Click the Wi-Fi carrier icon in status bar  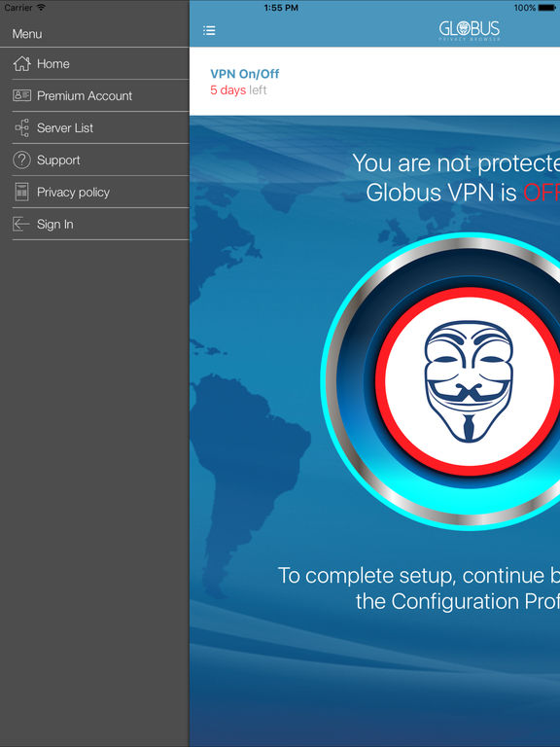tap(41, 7)
